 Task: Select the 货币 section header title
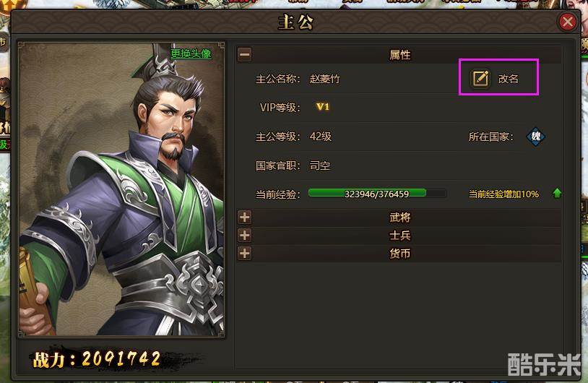click(x=399, y=254)
